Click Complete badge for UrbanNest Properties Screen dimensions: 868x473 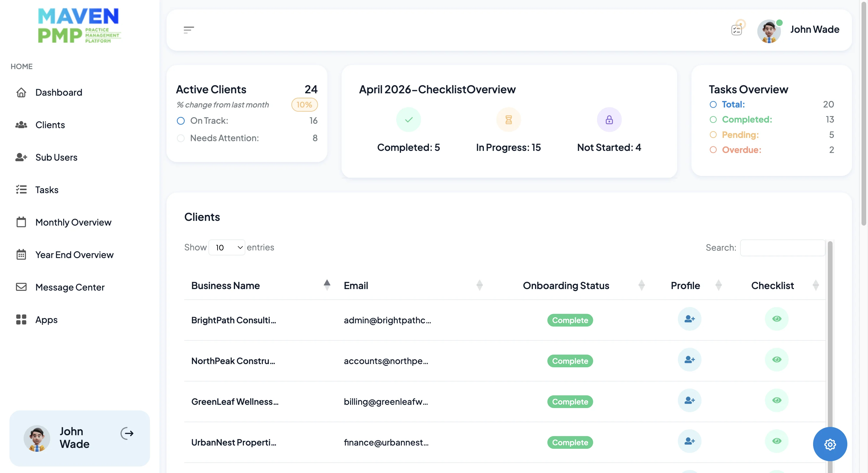click(570, 442)
